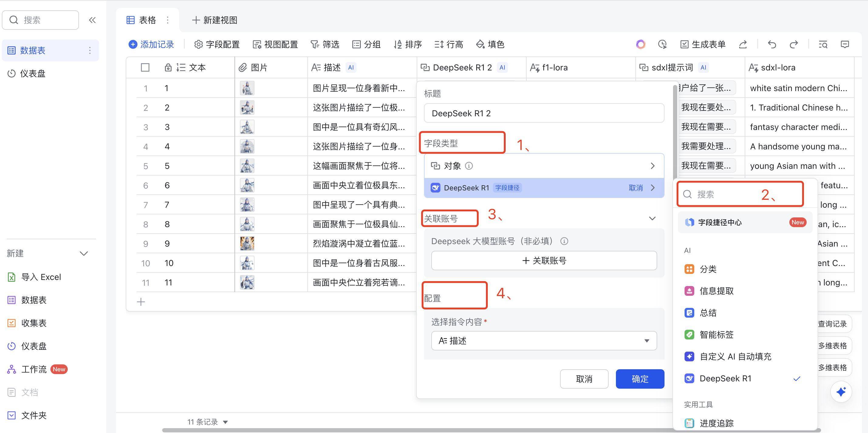Viewport: 868px width, 433px height.
Task: Click the blue sparkle AI assistant button
Action: click(841, 392)
